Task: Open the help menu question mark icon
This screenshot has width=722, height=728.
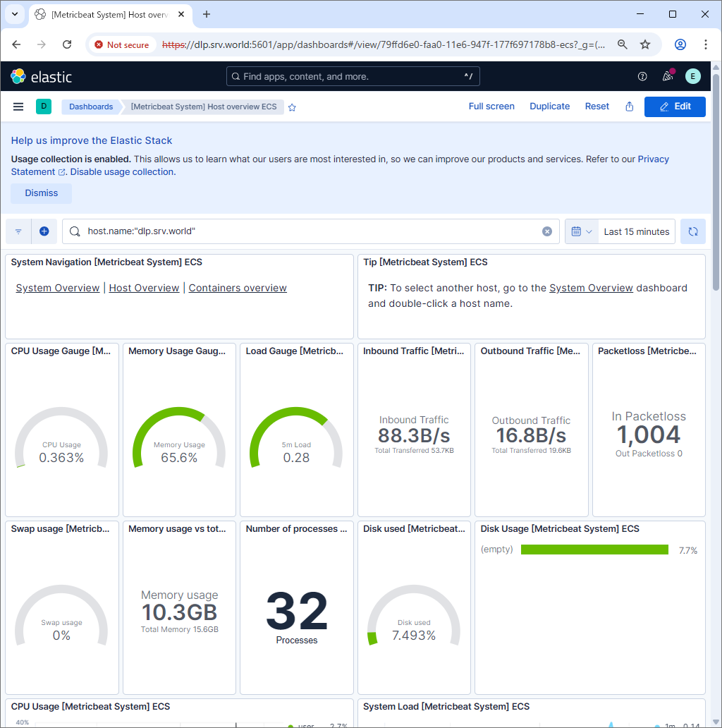Action: tap(642, 76)
